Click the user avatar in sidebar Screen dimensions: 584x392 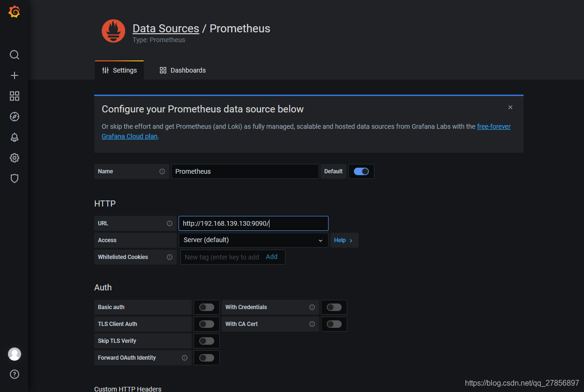tap(15, 354)
